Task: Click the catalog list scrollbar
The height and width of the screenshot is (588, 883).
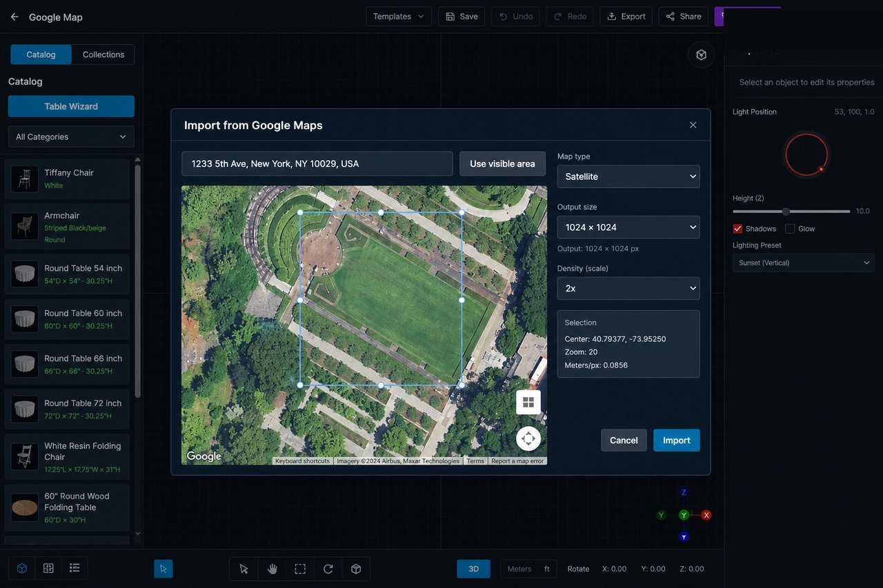Action: click(137, 281)
